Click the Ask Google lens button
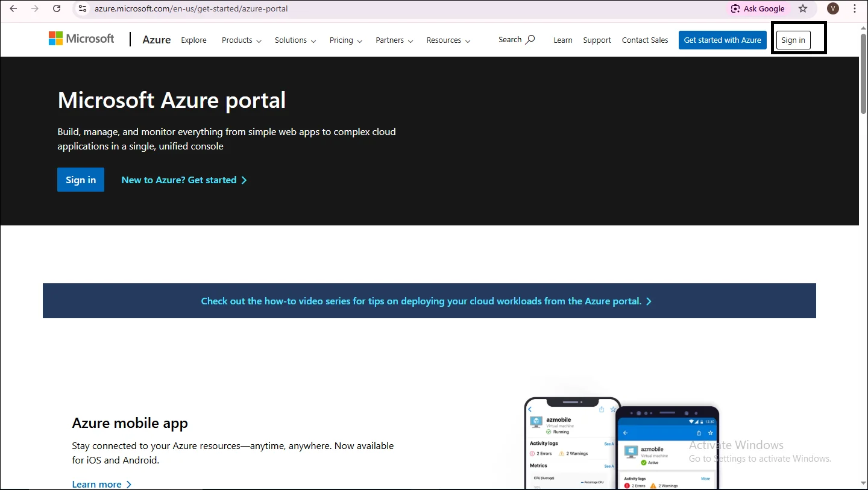 pyautogui.click(x=758, y=9)
